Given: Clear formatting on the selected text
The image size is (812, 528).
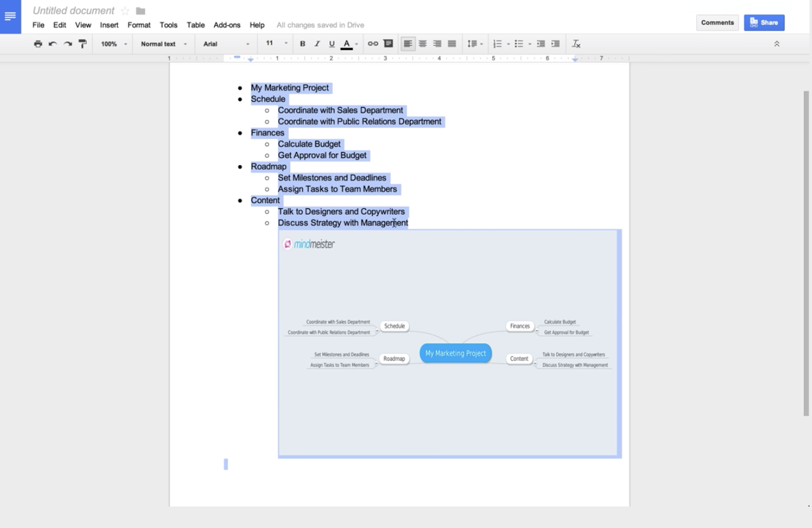Looking at the screenshot, I should (x=576, y=44).
